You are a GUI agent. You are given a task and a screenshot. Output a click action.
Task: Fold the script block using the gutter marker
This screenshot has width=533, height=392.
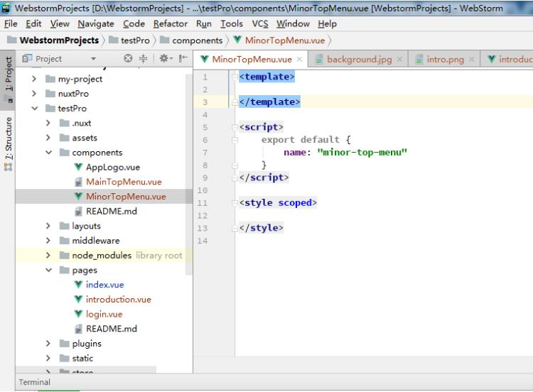pyautogui.click(x=237, y=128)
